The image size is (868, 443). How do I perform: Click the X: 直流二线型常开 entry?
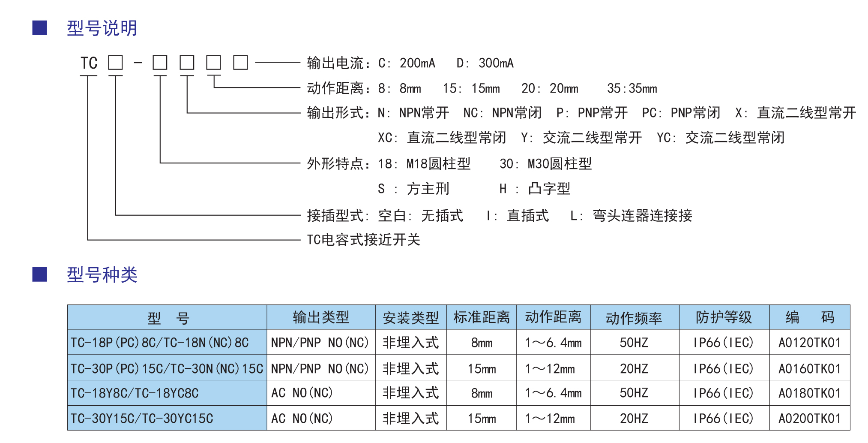pyautogui.click(x=796, y=113)
